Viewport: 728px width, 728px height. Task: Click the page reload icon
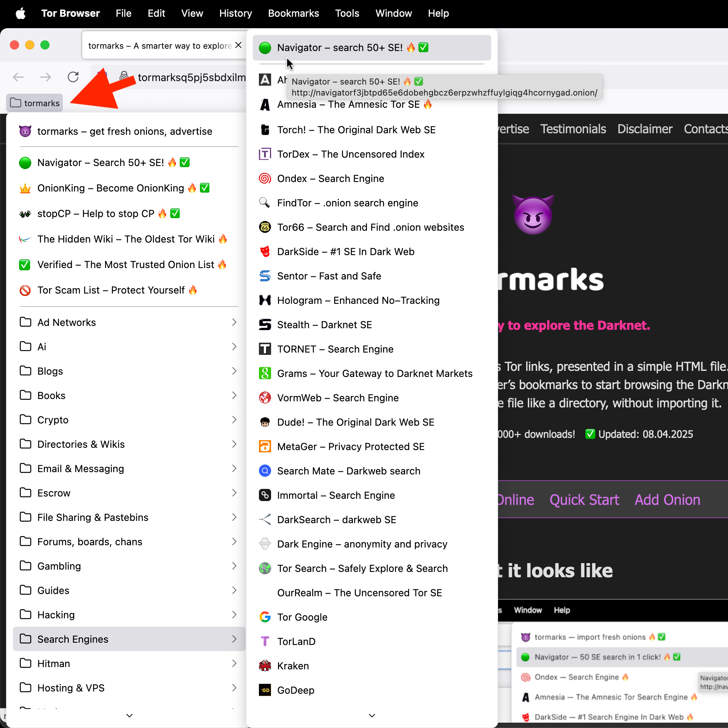click(x=73, y=77)
